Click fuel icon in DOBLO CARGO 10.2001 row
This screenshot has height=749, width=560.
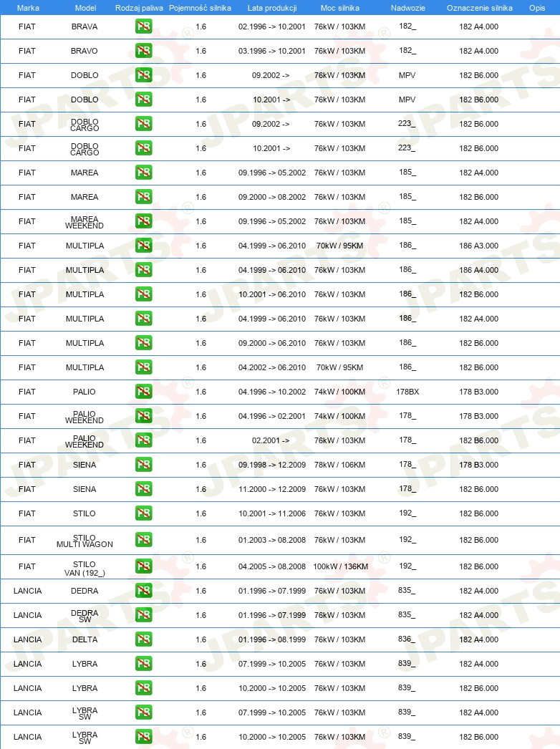point(143,148)
